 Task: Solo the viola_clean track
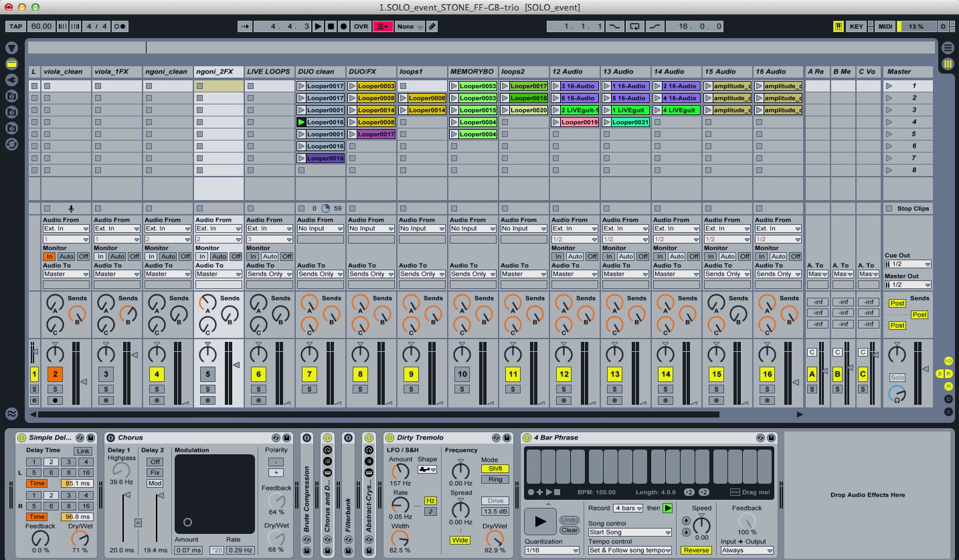tap(55, 389)
